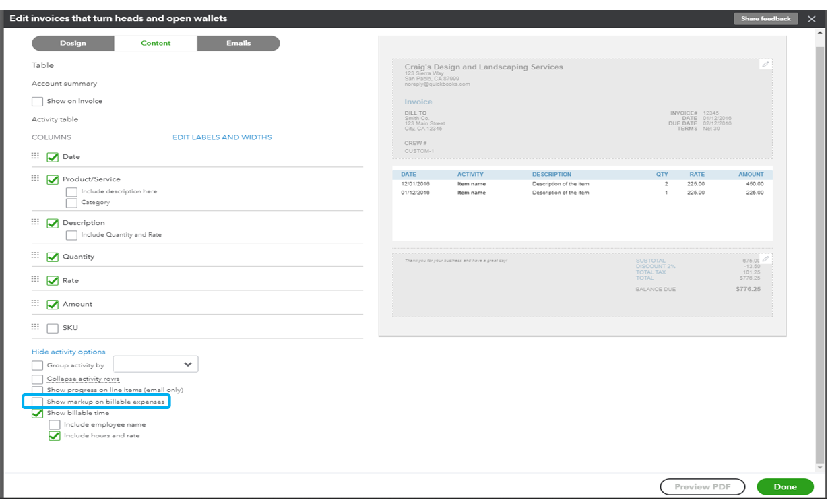828x504 pixels.
Task: Check the Category option
Action: pos(71,203)
